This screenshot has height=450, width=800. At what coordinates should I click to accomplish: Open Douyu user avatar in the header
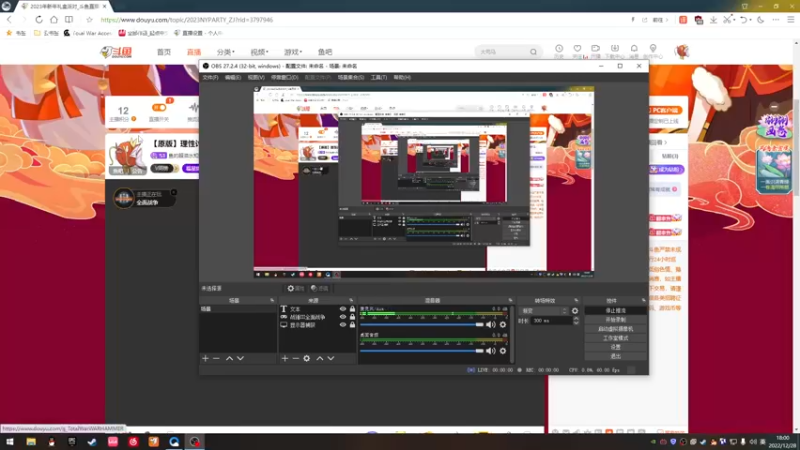[682, 52]
